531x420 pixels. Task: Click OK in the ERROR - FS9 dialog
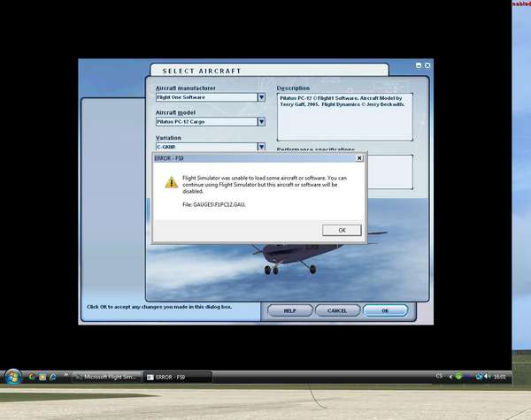point(342,230)
